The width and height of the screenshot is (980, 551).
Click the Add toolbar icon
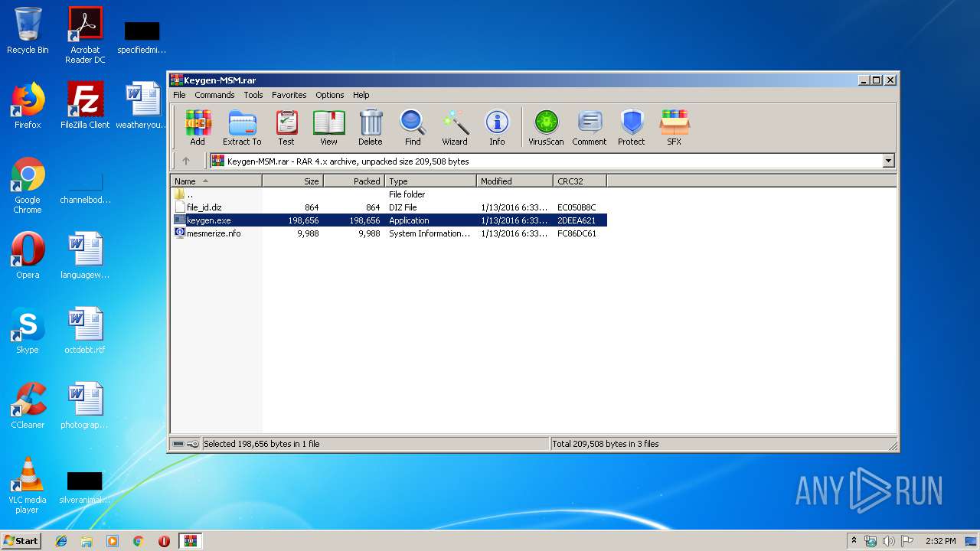(198, 127)
